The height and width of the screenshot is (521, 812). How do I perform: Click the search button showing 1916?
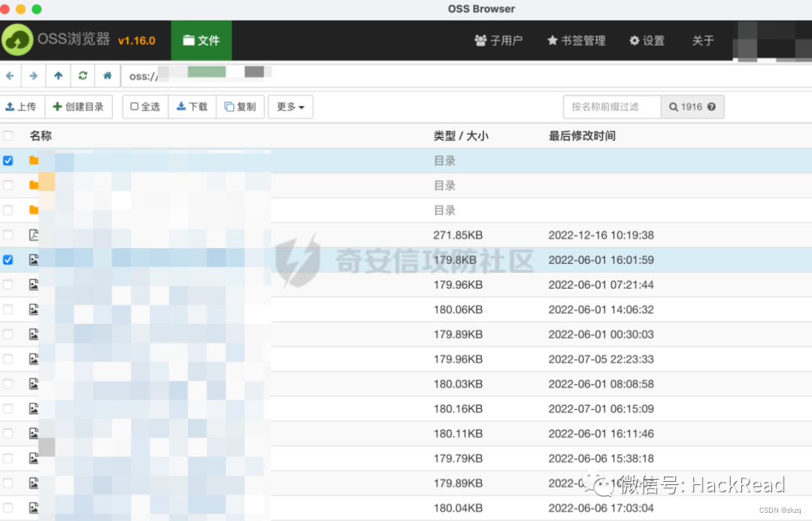pyautogui.click(x=692, y=107)
